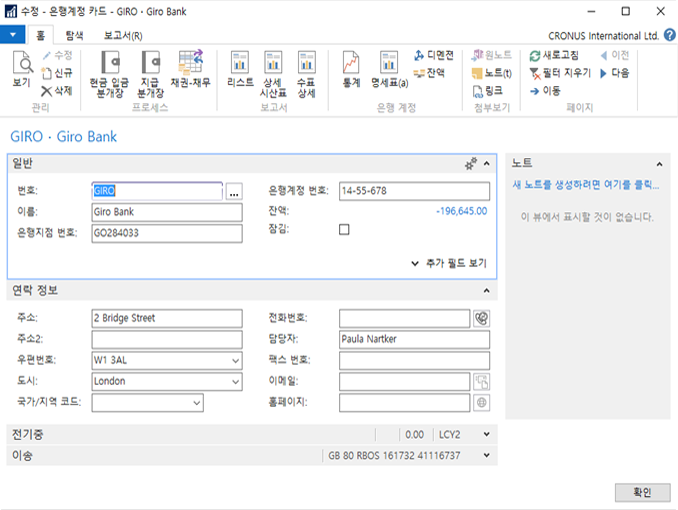Click the 번호 GIRO input field

tap(157, 191)
